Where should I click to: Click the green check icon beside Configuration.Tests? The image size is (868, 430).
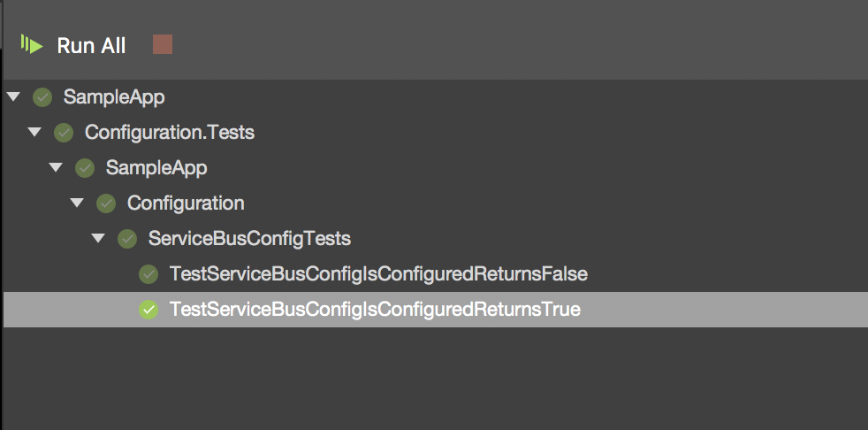[64, 133]
